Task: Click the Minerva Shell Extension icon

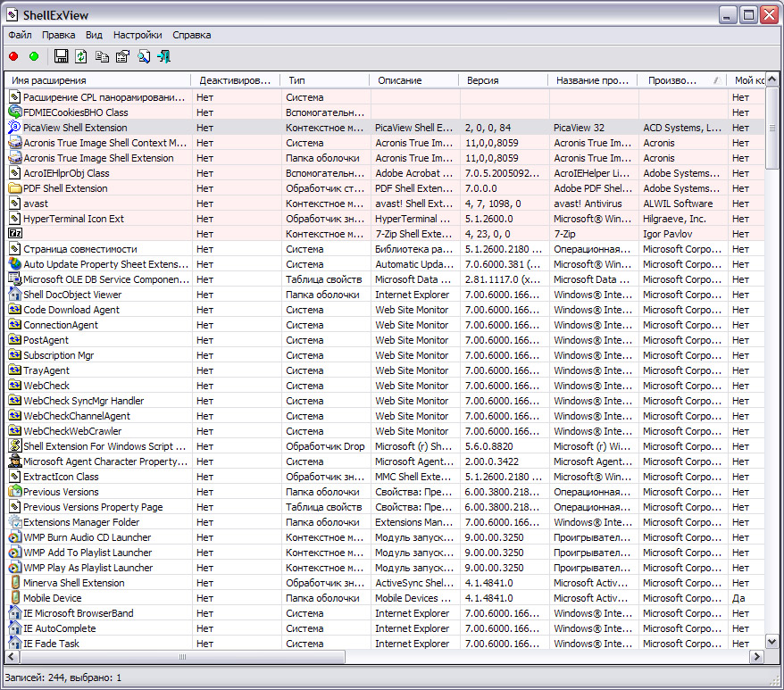Action: point(15,583)
